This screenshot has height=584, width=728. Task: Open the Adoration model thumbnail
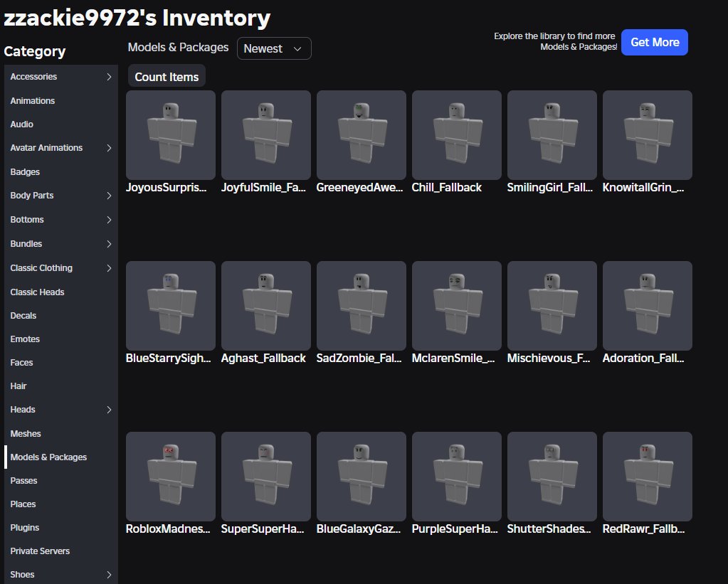(x=647, y=306)
